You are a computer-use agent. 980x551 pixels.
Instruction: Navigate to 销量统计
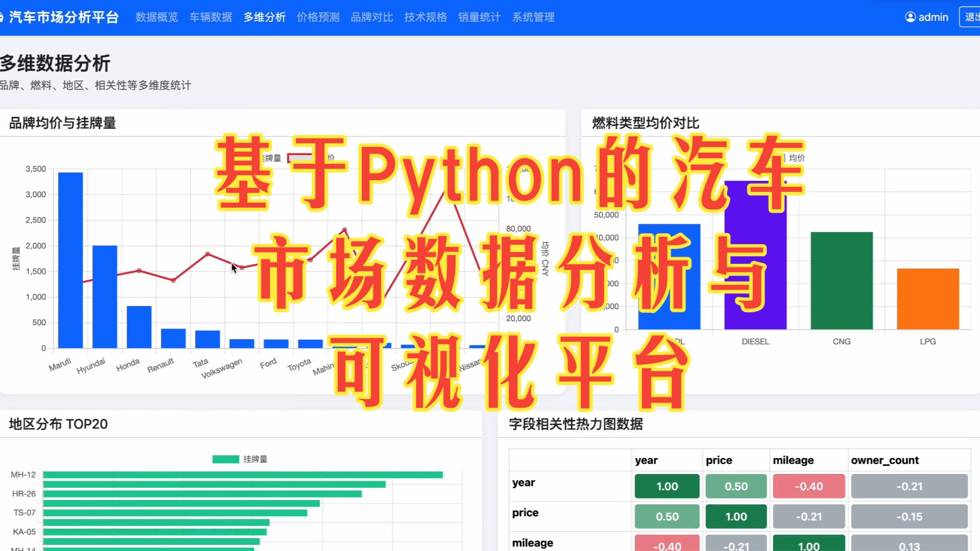(479, 17)
